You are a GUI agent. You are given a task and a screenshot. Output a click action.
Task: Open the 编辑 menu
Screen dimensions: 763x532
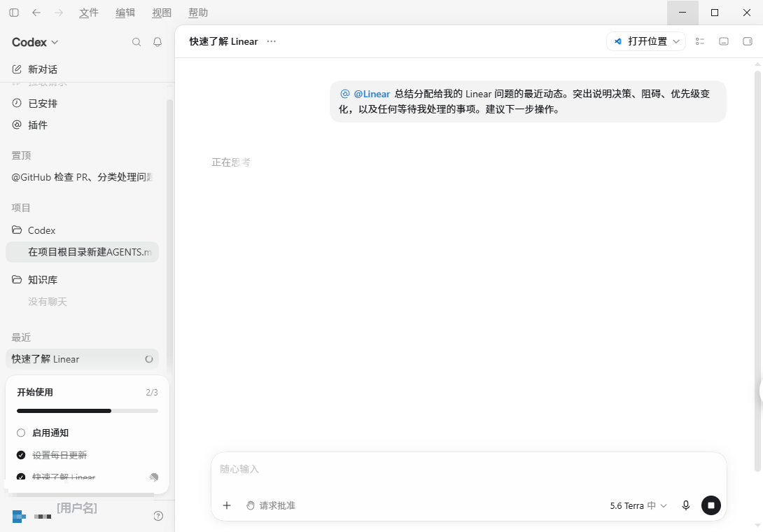[x=125, y=13]
